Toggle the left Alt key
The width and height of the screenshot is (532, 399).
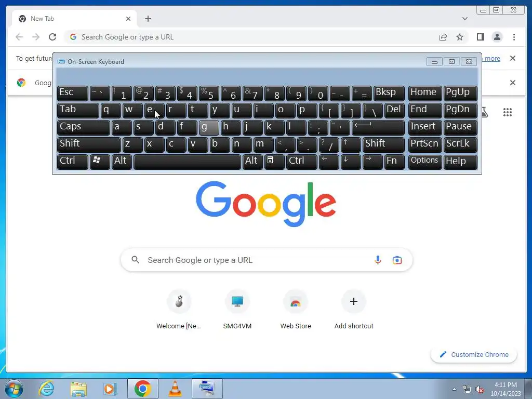(x=122, y=162)
